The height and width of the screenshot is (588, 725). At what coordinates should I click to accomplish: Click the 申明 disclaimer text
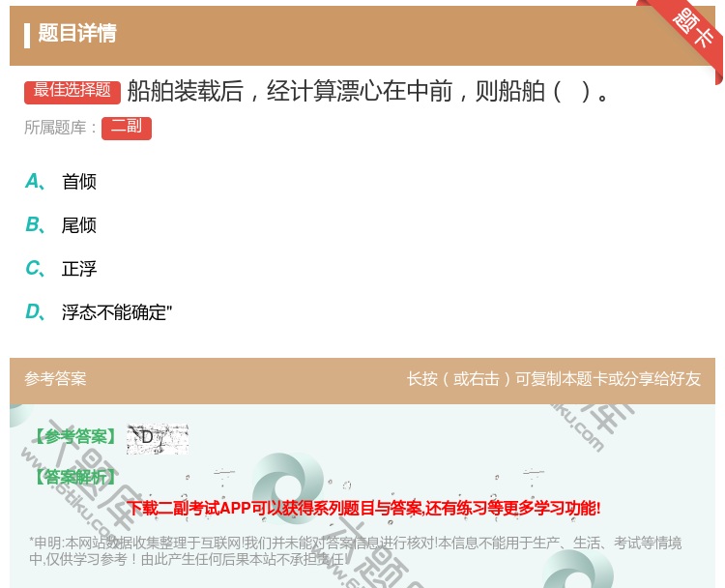point(355,551)
